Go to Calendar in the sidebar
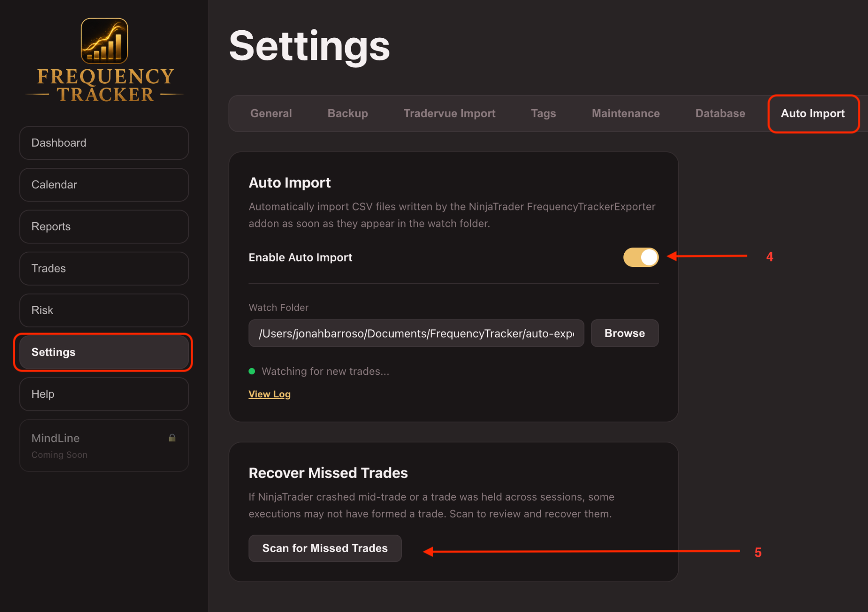868x612 pixels. [104, 185]
